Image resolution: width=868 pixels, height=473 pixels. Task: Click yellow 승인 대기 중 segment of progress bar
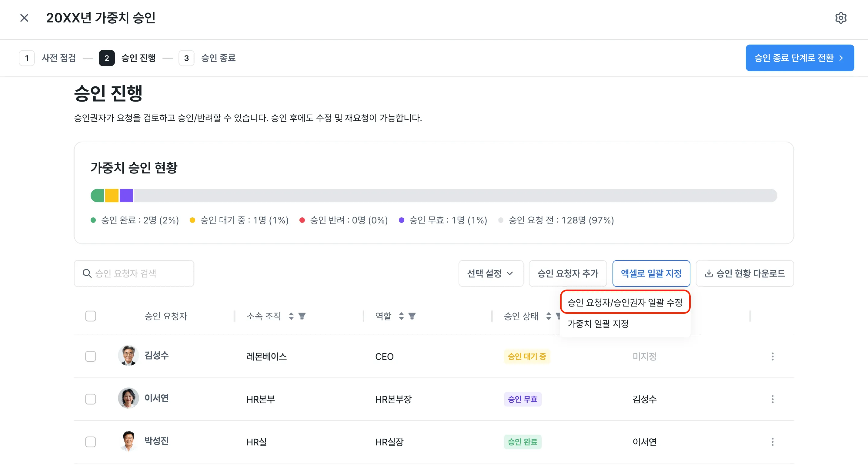click(112, 196)
